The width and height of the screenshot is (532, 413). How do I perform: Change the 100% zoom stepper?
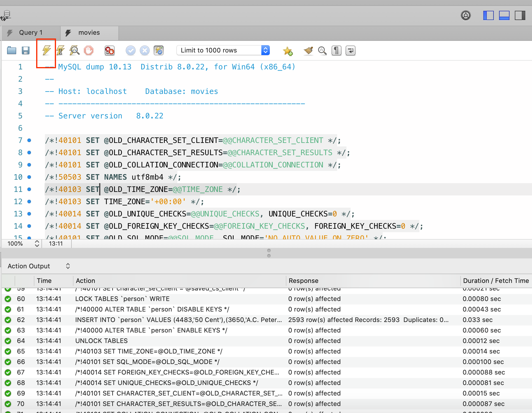(37, 244)
